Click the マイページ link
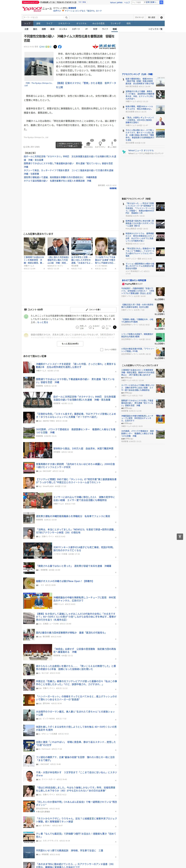186x868 pixels. click(139, 17)
